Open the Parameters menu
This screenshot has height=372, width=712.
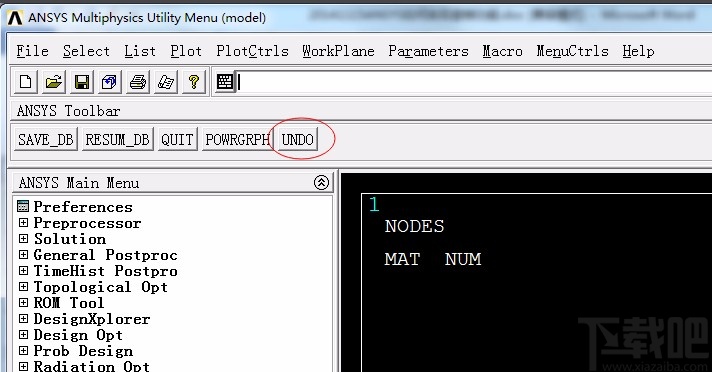pos(428,51)
